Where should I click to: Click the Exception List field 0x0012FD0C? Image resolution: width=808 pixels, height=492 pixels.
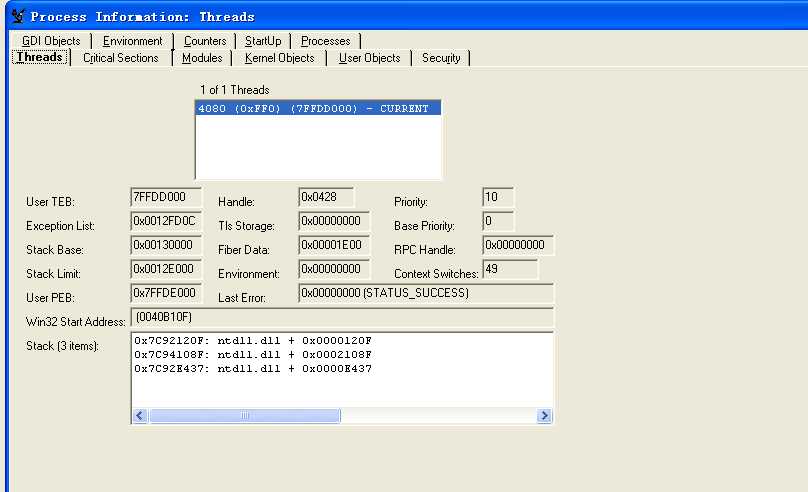pos(166,222)
